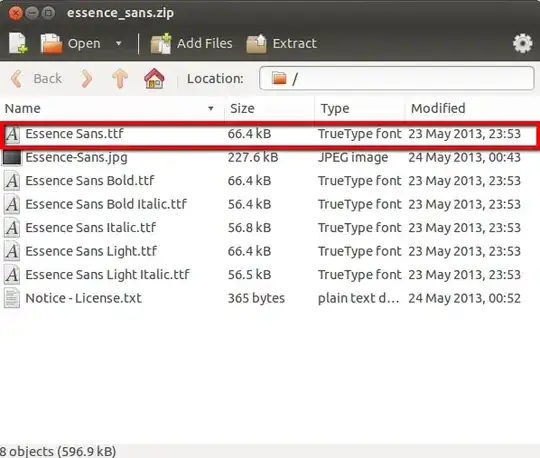This screenshot has width=540, height=458.
Task: Go to the home location
Action: [154, 79]
